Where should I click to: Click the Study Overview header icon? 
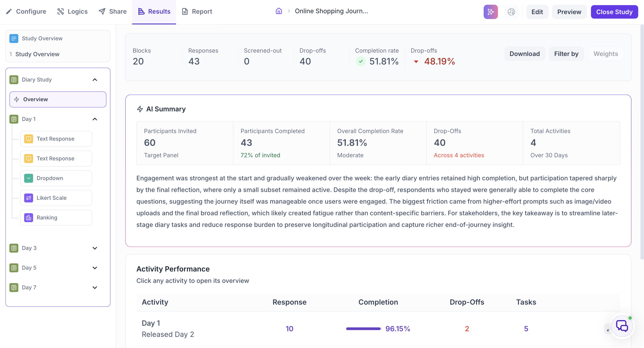[x=14, y=38]
